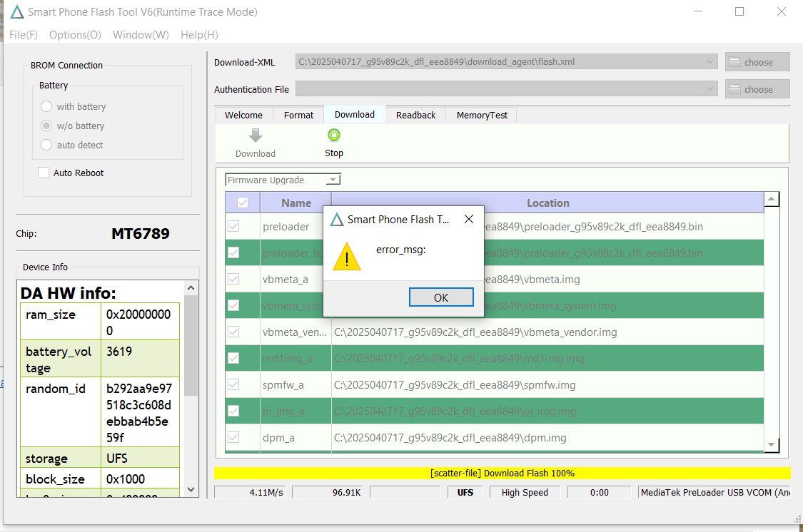Toggle checkbox for dpm_a row
The image size is (803, 532).
pos(233,437)
